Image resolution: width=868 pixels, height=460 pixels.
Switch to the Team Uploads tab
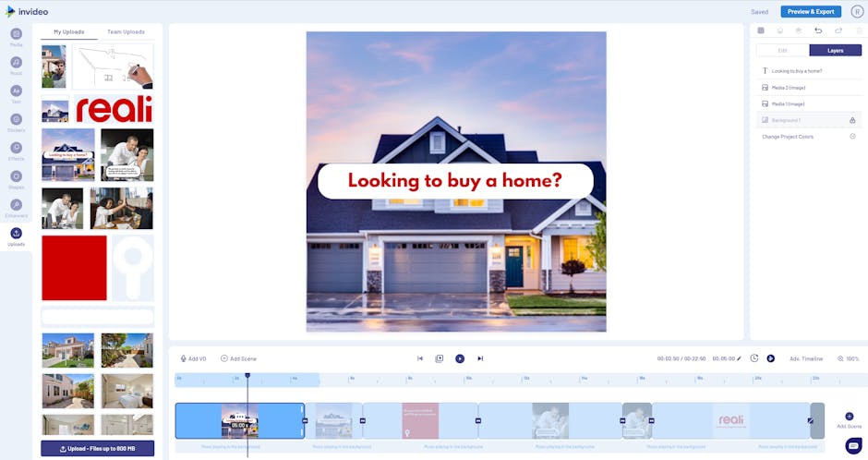(x=126, y=31)
